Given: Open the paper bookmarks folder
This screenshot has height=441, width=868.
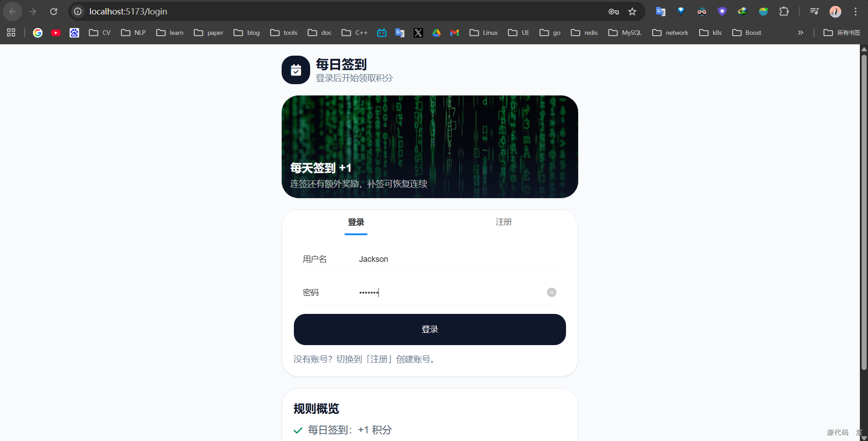Looking at the screenshot, I should [x=208, y=33].
